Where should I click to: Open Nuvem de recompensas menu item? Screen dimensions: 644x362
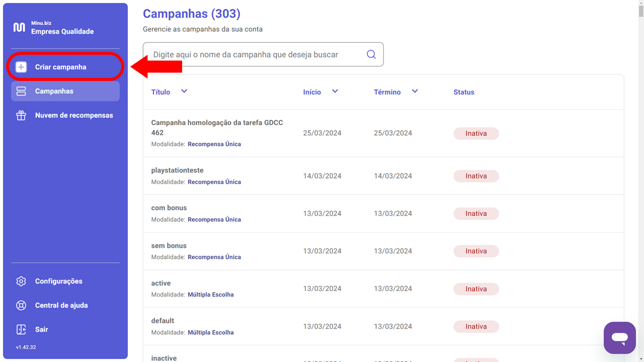coord(74,115)
